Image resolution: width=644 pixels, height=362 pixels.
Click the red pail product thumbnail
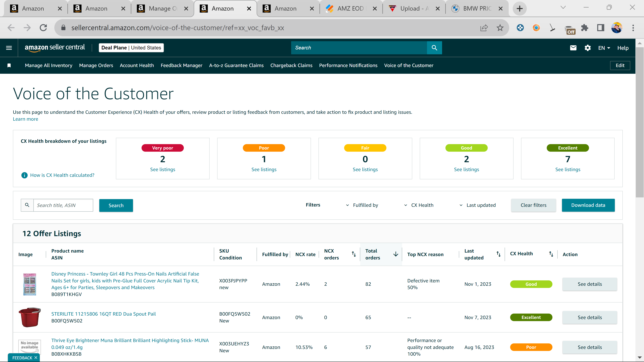tap(30, 317)
